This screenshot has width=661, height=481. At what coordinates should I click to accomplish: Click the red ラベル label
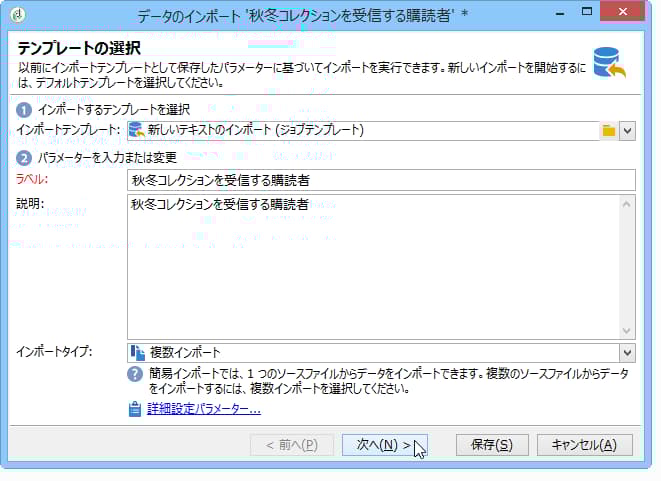pyautogui.click(x=32, y=179)
